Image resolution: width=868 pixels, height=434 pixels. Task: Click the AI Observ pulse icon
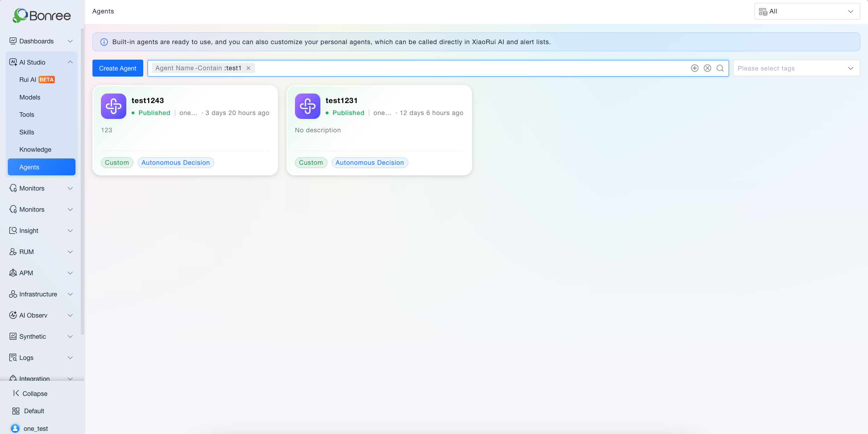(x=13, y=315)
